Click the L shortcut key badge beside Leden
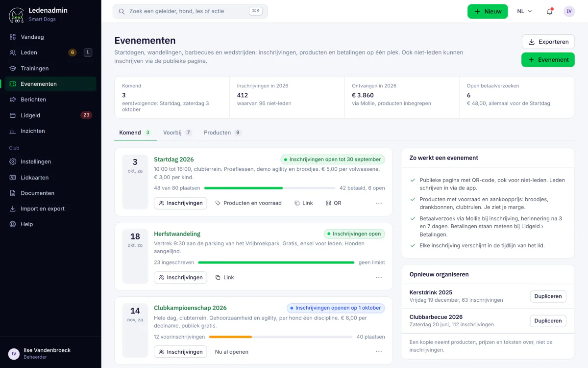 88,53
